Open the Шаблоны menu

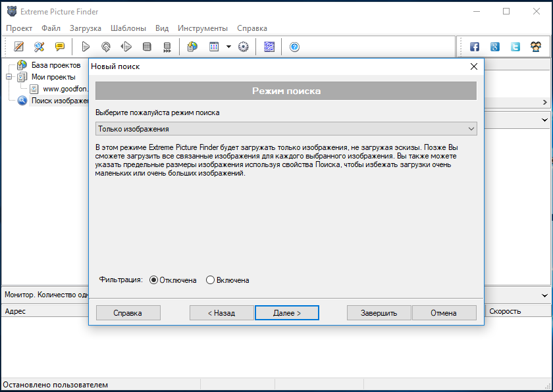coord(128,28)
